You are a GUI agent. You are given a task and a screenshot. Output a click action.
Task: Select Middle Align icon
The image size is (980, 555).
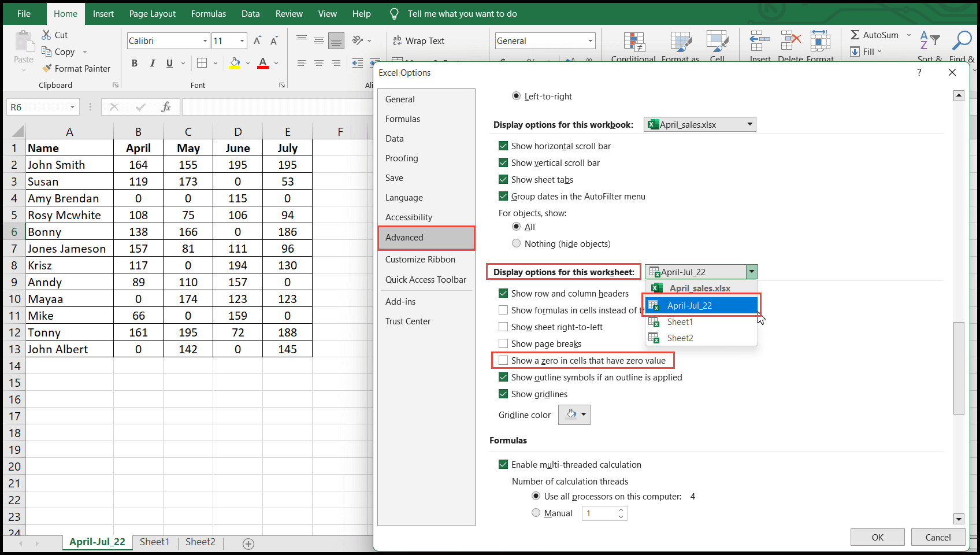point(319,40)
